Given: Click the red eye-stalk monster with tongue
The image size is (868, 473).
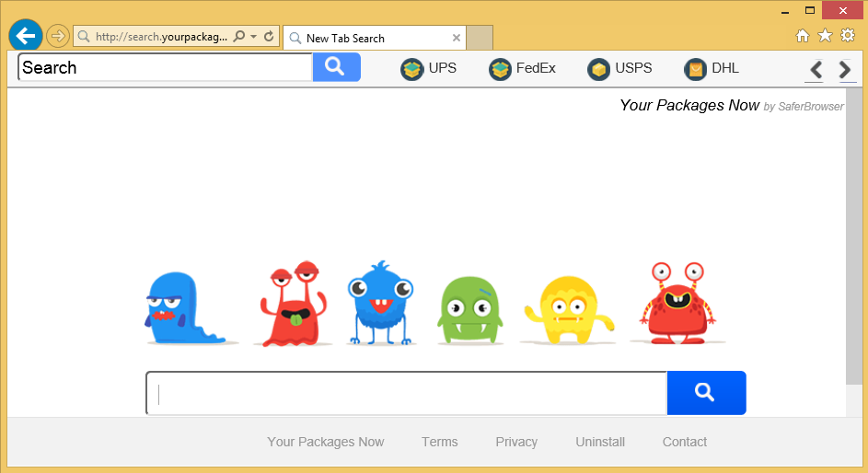Looking at the screenshot, I should click(294, 304).
